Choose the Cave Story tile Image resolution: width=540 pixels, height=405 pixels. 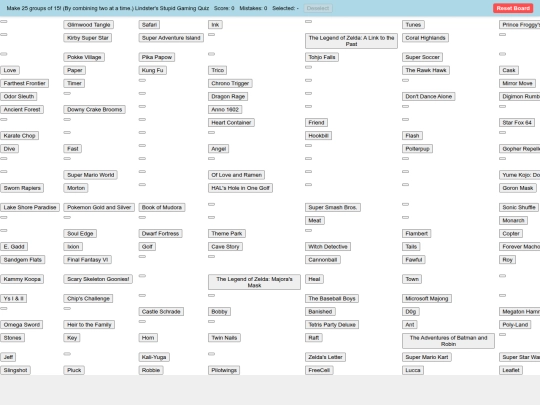pyautogui.click(x=226, y=247)
